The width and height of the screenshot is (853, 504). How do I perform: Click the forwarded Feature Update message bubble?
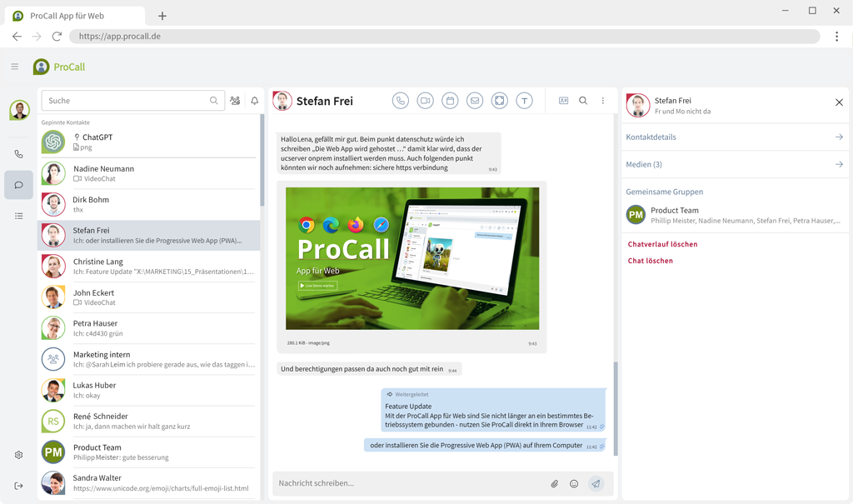(x=493, y=411)
